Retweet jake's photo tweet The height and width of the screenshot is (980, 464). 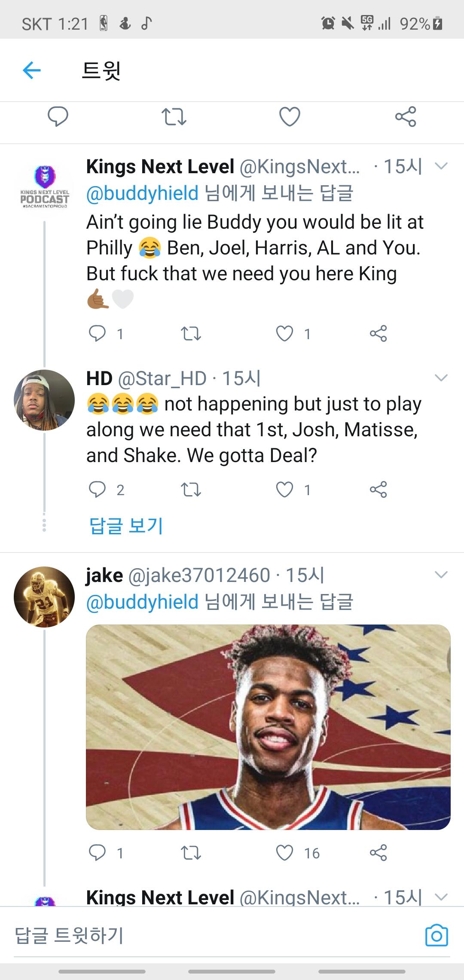point(191,853)
